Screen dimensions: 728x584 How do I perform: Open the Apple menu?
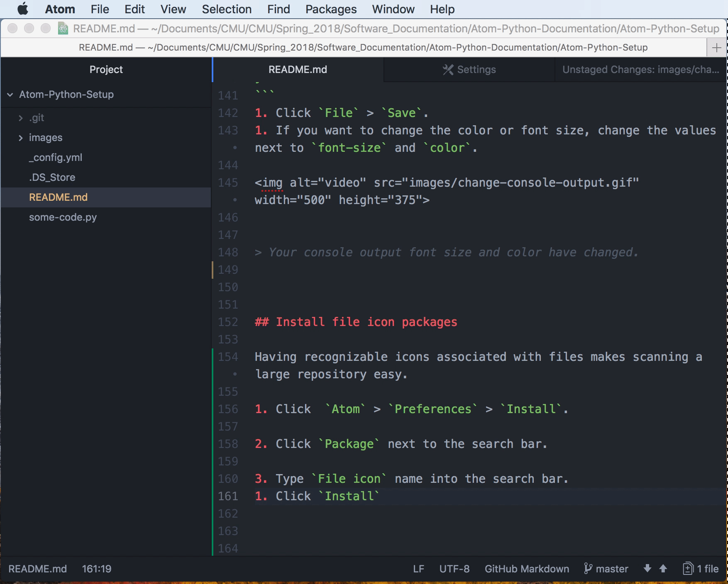coord(23,9)
